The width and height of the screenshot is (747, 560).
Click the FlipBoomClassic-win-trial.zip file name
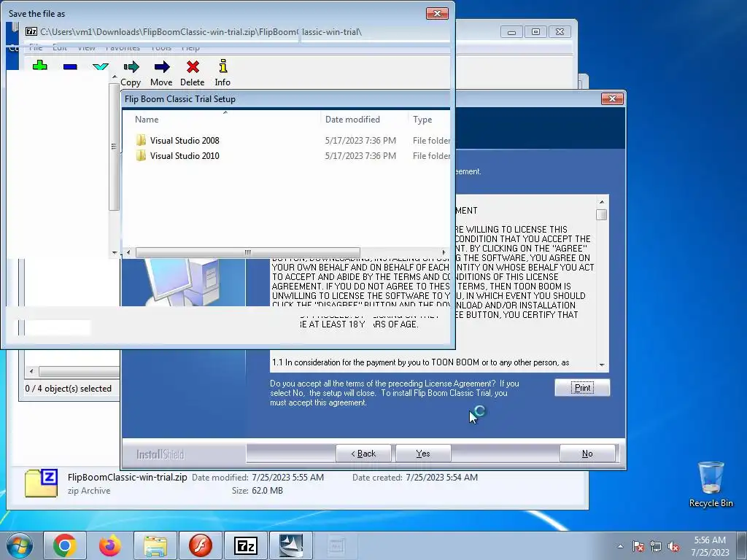[127, 477]
